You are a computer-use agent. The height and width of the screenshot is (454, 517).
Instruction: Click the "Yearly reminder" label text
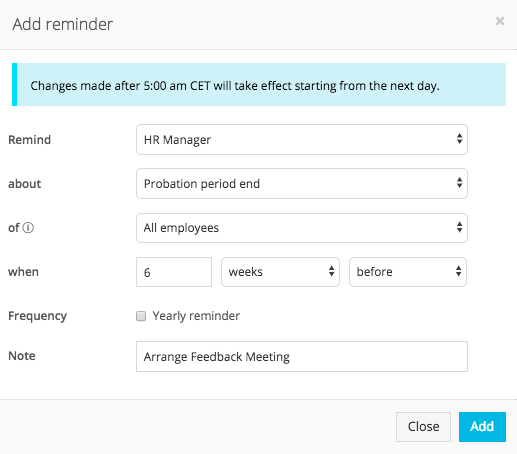[196, 316]
